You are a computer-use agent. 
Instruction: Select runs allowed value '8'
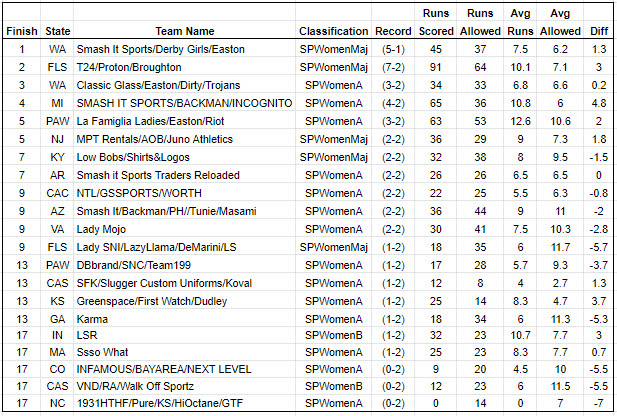(x=480, y=283)
